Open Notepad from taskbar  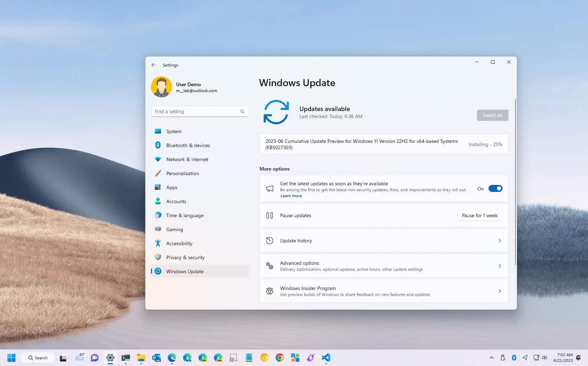tap(249, 358)
